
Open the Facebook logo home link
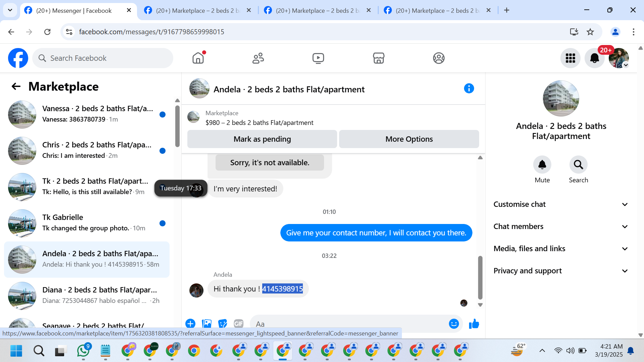pyautogui.click(x=18, y=58)
